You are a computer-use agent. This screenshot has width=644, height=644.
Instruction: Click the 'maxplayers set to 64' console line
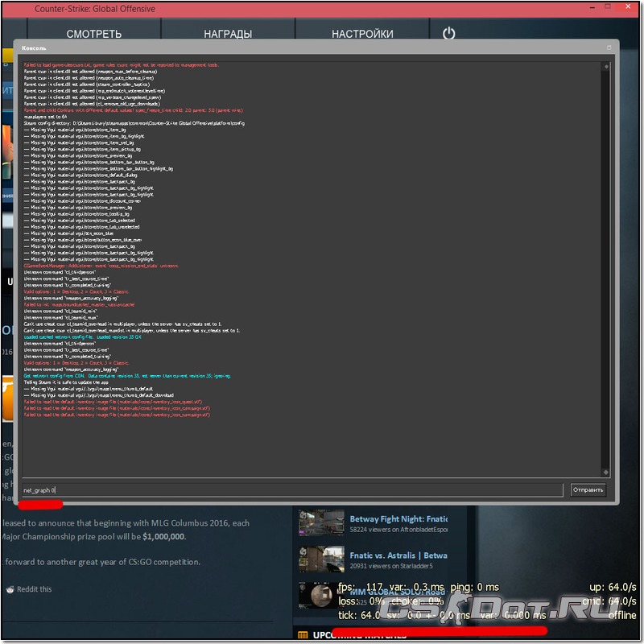pyautogui.click(x=45, y=117)
